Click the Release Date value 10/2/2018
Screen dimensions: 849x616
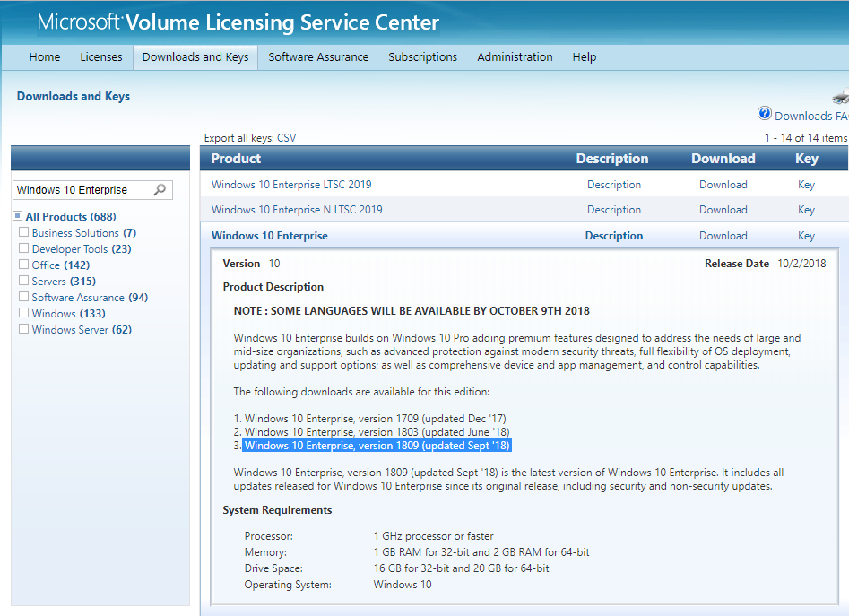tap(801, 264)
